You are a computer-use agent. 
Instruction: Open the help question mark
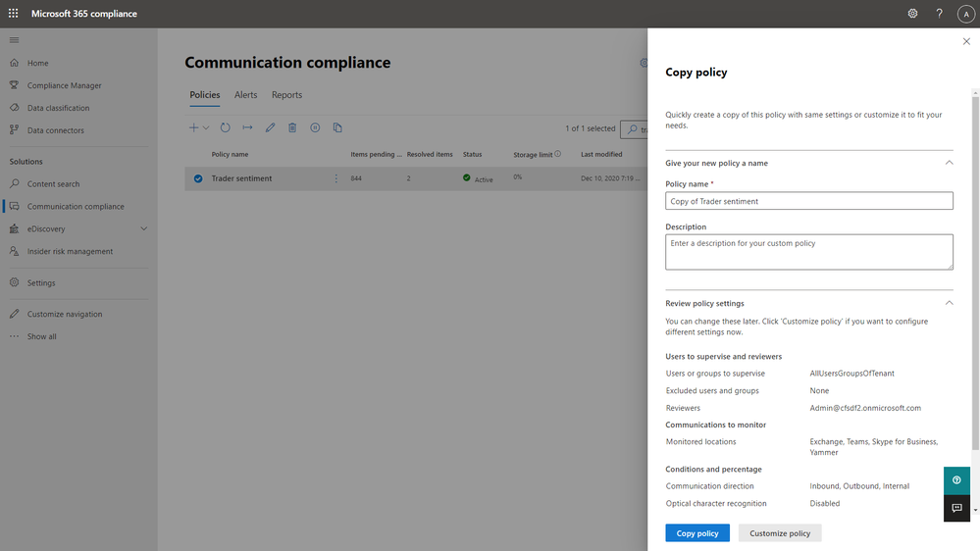[x=939, y=13]
